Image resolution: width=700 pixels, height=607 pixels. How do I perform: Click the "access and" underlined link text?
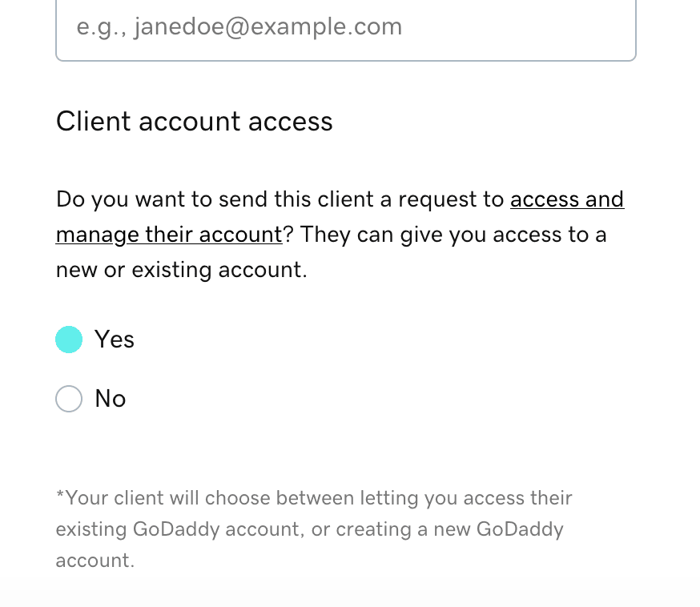(566, 199)
